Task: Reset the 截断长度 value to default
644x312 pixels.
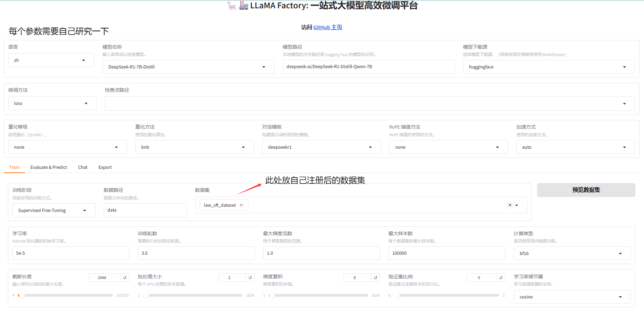Action: click(125, 278)
